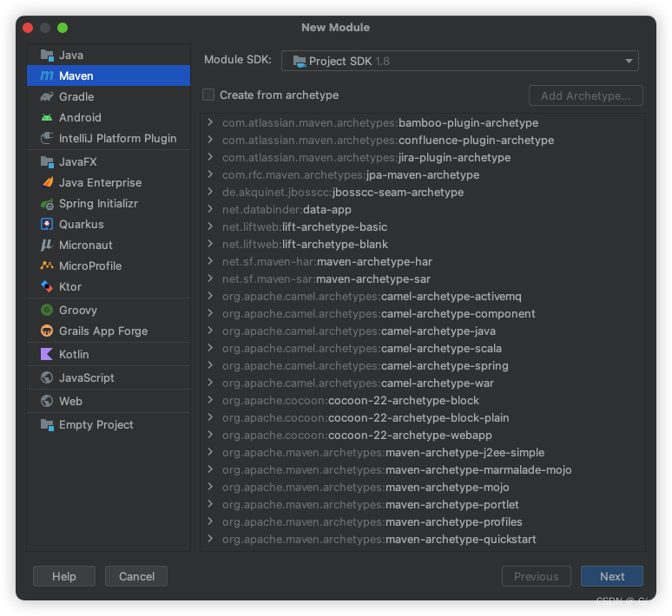
Task: Click the Groovy green circle icon
Action: [x=47, y=310]
